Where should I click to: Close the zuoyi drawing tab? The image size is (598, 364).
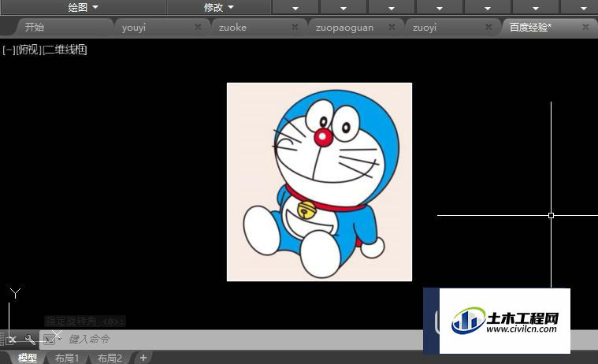pyautogui.click(x=488, y=27)
